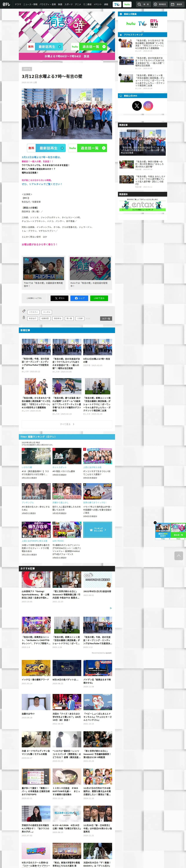Open バラエティ・音楽 in the navigation menu

(x=48, y=4)
